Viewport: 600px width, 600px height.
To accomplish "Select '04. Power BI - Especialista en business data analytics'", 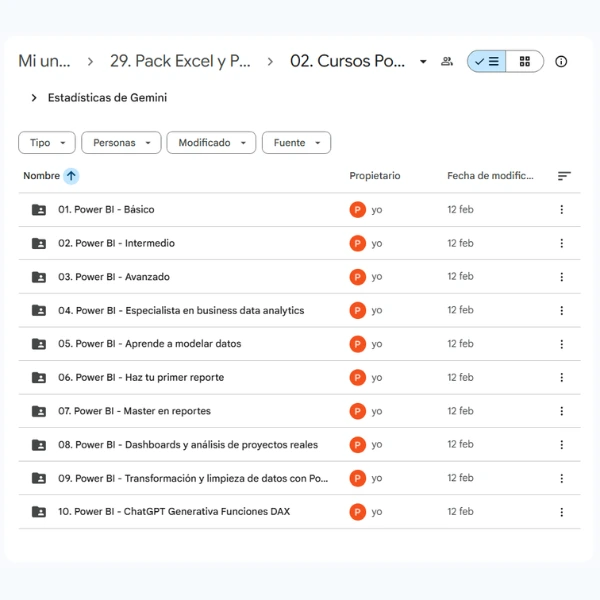I will [x=181, y=310].
